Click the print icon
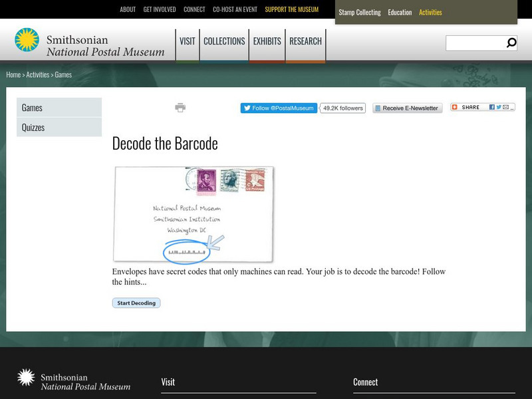Viewport: 532px width, 399px height. [x=180, y=107]
